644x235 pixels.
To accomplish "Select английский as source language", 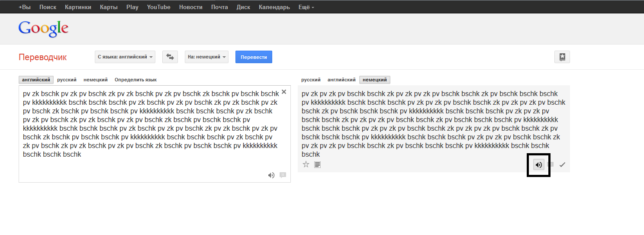I will click(x=36, y=80).
